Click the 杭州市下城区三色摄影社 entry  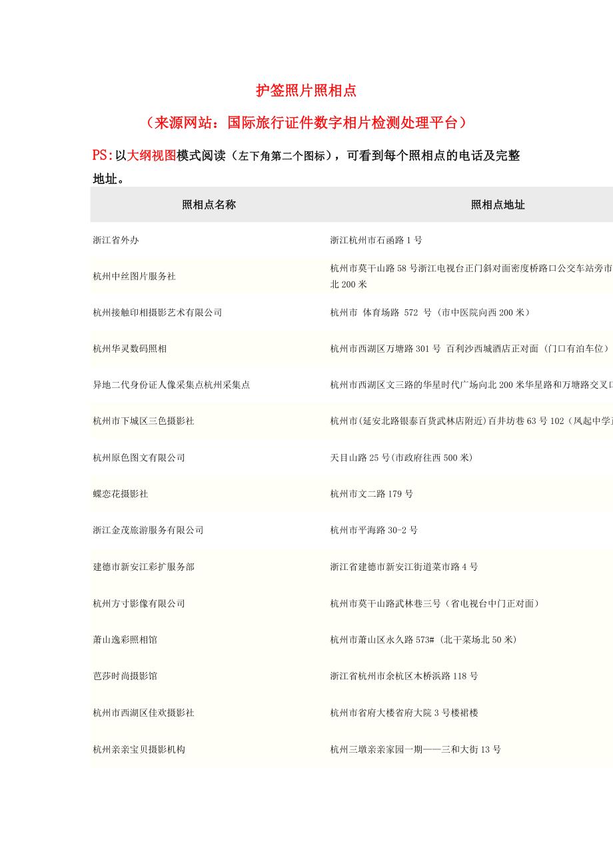coord(144,421)
